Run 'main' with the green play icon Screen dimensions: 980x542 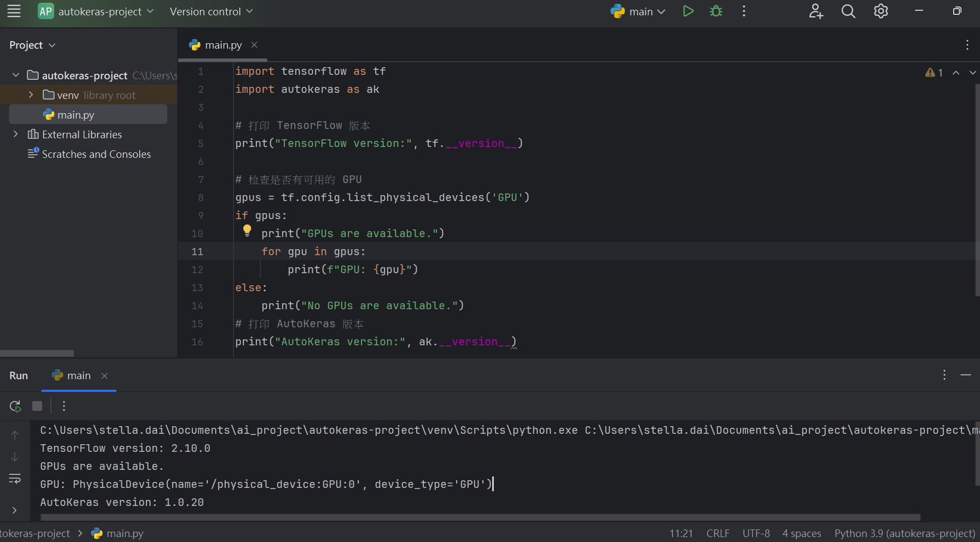pyautogui.click(x=688, y=11)
